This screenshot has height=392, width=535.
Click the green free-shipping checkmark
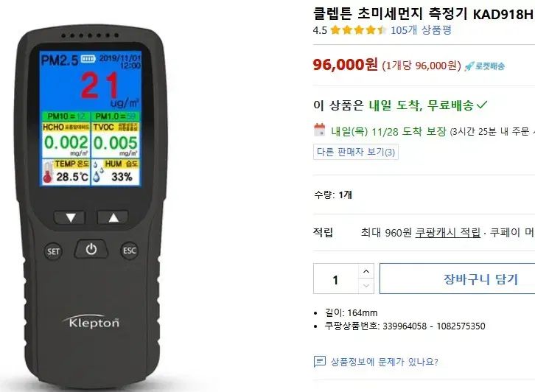(482, 105)
